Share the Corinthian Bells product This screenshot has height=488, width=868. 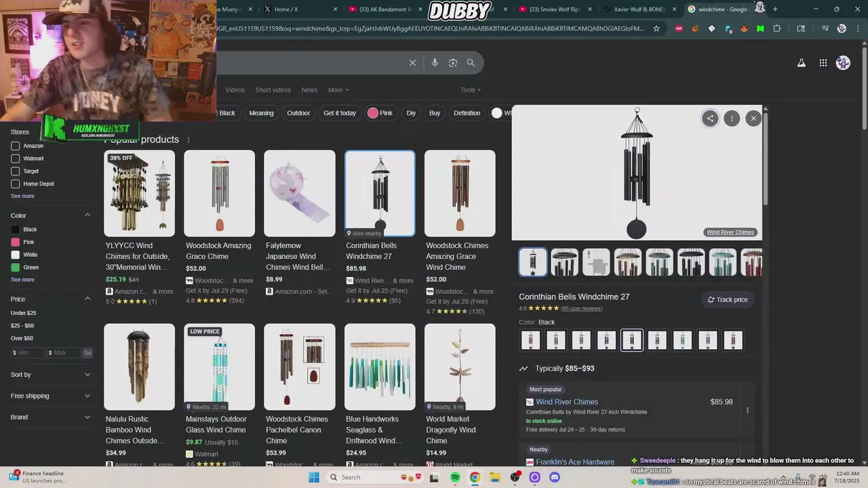pos(710,119)
